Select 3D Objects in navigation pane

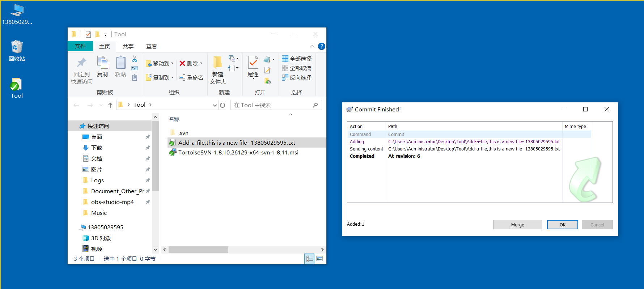tap(101, 238)
